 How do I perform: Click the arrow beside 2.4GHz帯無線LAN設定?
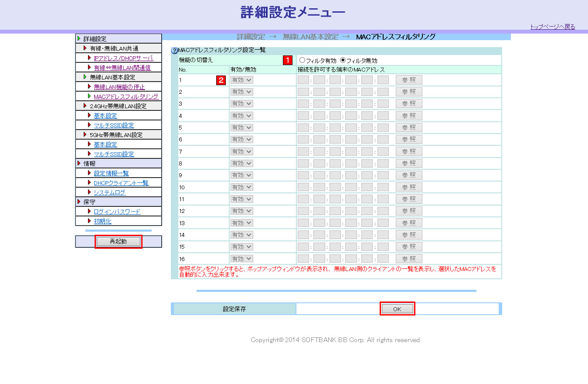click(85, 106)
